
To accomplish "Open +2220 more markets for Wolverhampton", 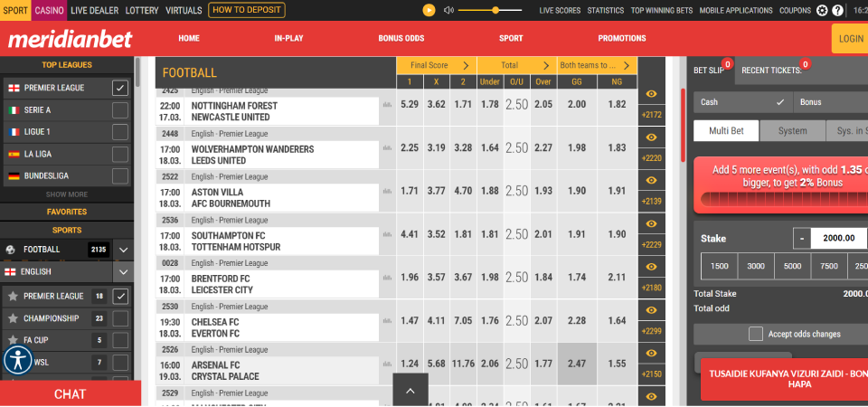I will point(652,158).
